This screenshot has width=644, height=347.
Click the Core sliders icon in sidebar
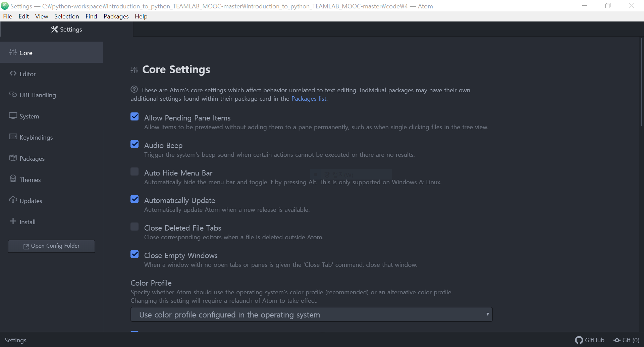(x=13, y=52)
